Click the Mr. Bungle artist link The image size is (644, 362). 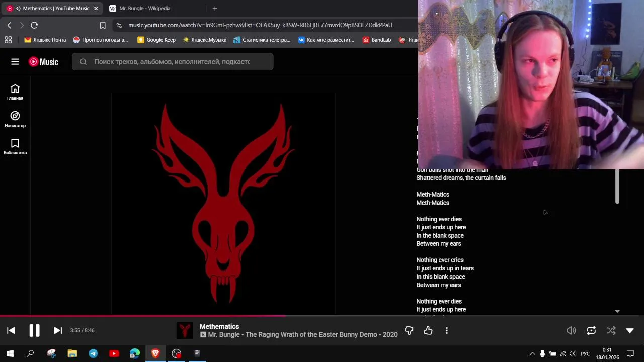point(223,334)
